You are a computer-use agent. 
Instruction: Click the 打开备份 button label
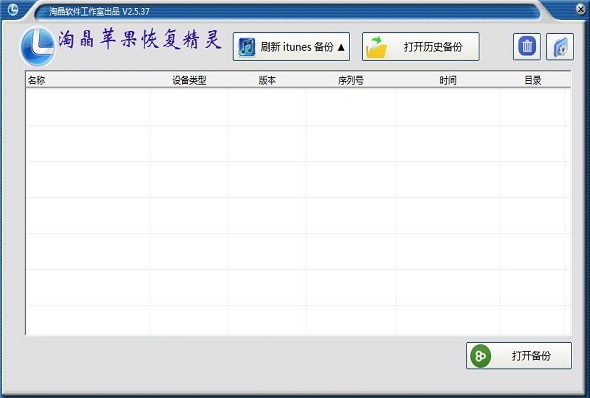click(x=531, y=356)
